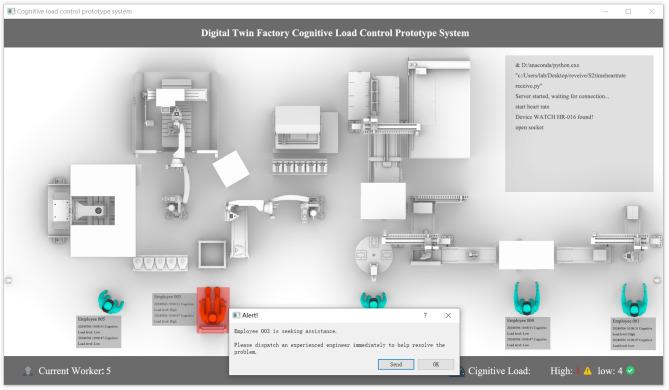Maximize the Cognitive load control window
669x390 pixels.
628,12
